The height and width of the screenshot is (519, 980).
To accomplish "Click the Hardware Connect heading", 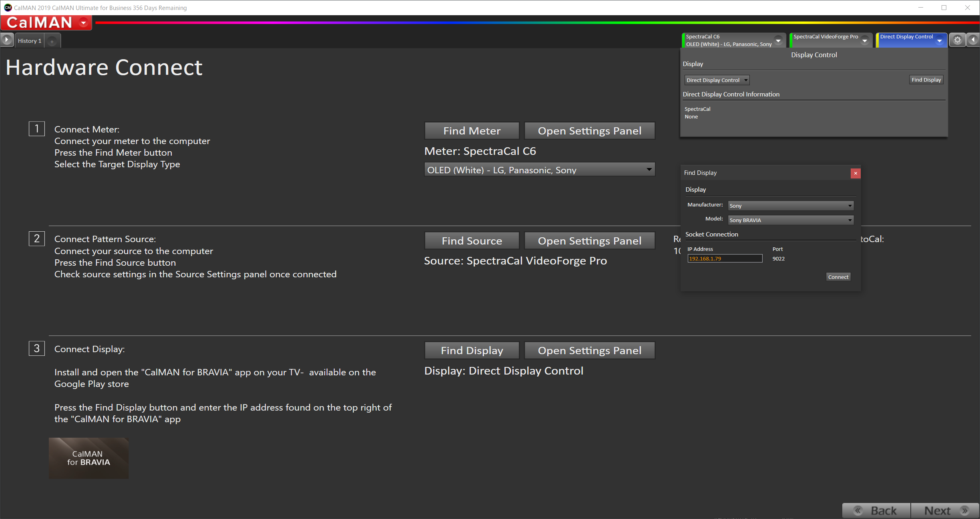I will [x=104, y=67].
